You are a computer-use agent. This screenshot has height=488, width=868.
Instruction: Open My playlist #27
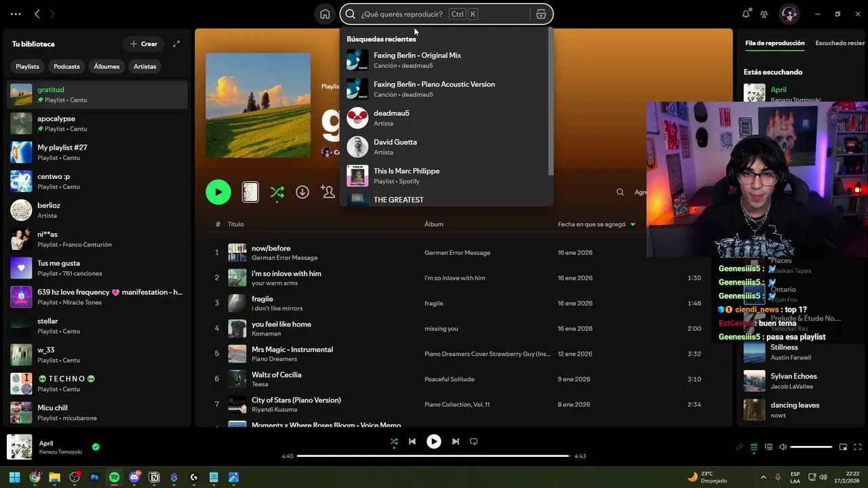pos(97,152)
